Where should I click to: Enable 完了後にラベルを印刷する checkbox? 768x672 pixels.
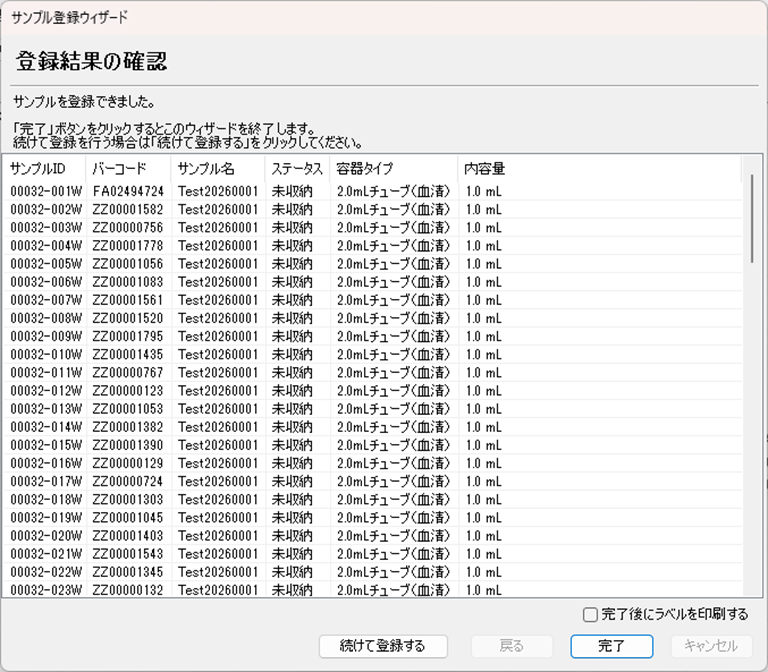click(x=591, y=615)
